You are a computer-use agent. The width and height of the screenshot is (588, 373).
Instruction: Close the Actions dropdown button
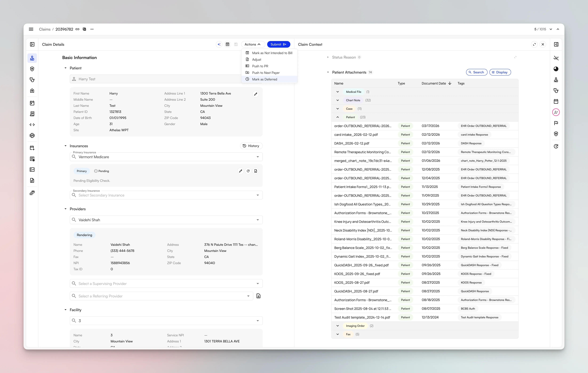click(253, 44)
